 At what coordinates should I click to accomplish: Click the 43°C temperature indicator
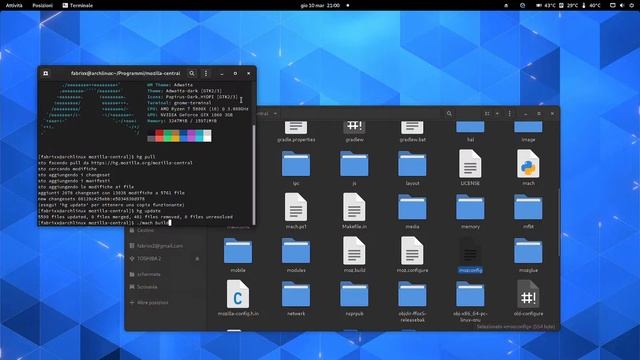point(546,5)
